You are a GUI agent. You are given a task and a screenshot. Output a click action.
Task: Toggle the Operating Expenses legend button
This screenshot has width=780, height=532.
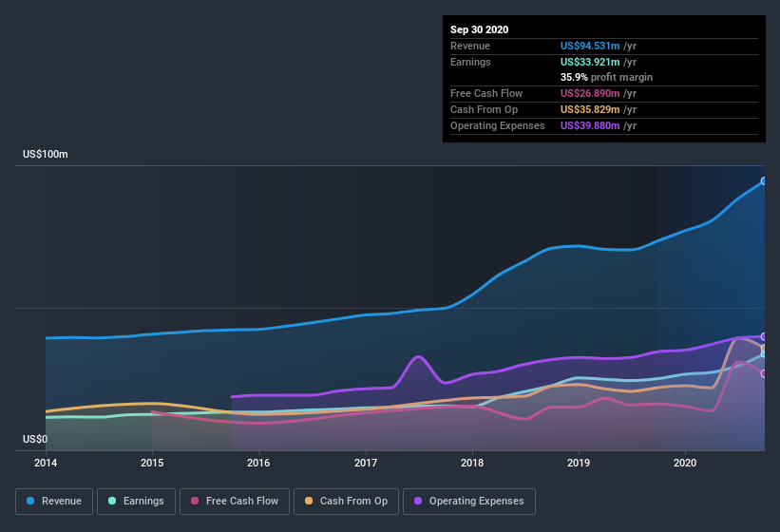469,502
